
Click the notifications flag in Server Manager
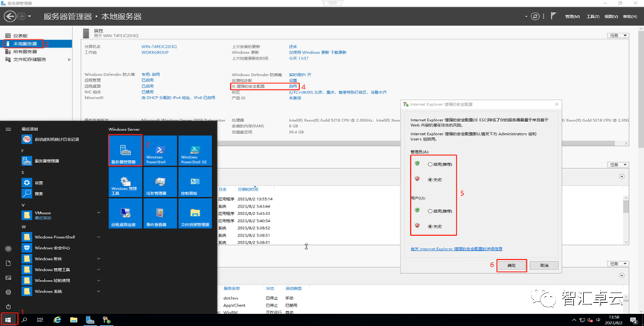(553, 16)
